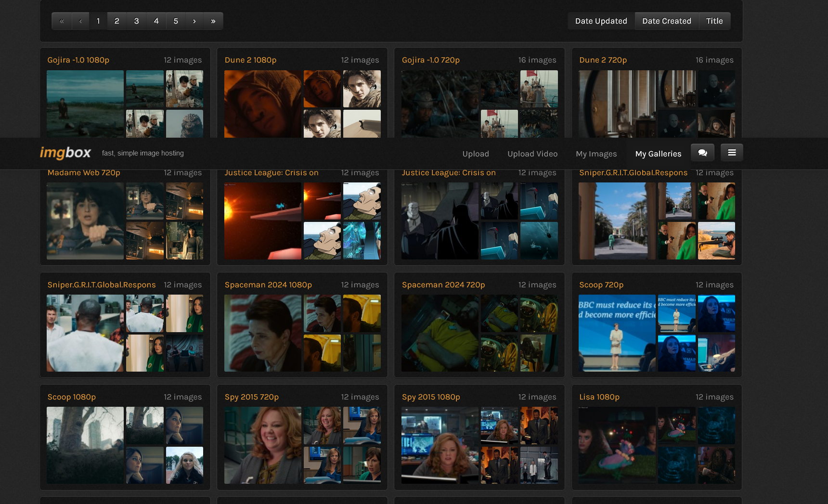Jump to page 5

176,21
